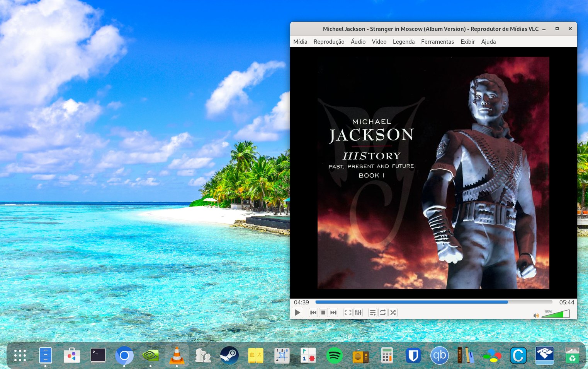Viewport: 588px width, 369px height.
Task: Launch the Chess game from the dock
Action: (203, 355)
